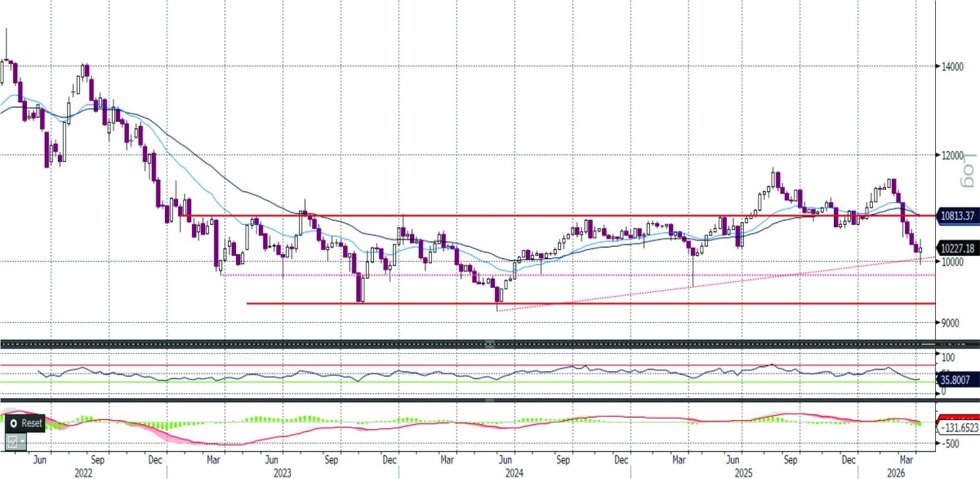Click the Reset button
The width and height of the screenshot is (980, 479).
[x=31, y=423]
